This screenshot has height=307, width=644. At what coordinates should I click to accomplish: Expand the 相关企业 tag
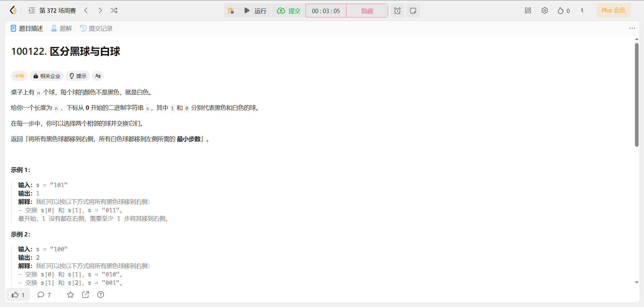click(x=47, y=76)
